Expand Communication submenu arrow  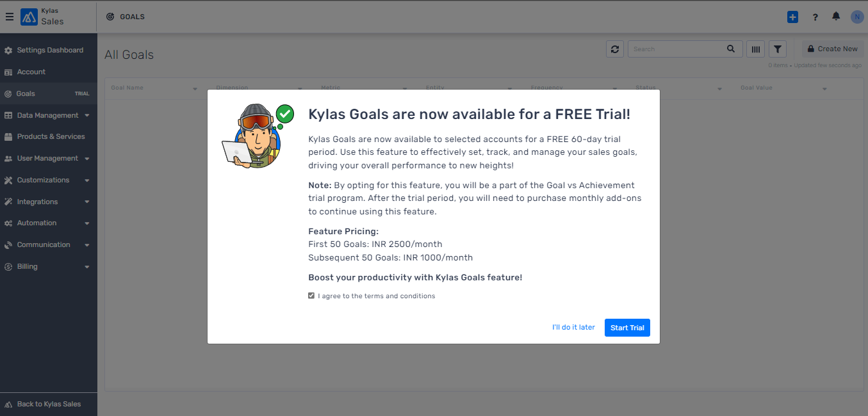click(x=87, y=245)
